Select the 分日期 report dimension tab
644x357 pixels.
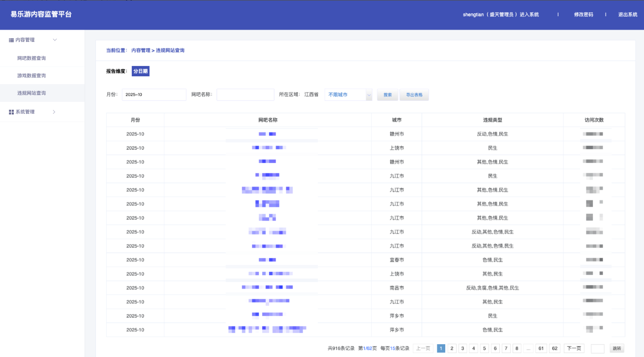pos(140,71)
